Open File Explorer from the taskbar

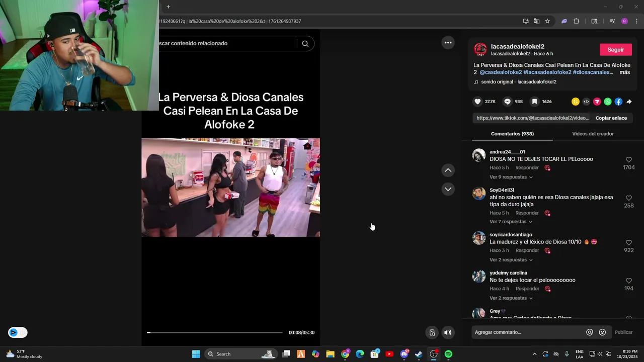pos(330,354)
